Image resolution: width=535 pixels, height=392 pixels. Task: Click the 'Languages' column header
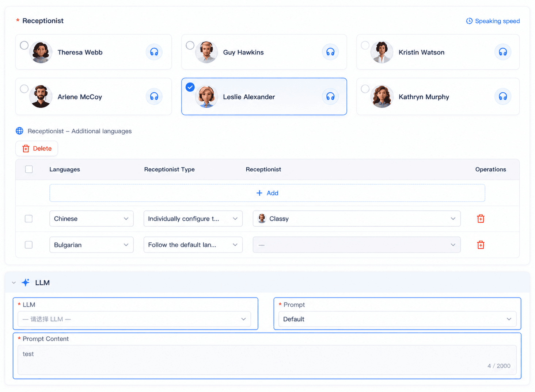pos(65,169)
